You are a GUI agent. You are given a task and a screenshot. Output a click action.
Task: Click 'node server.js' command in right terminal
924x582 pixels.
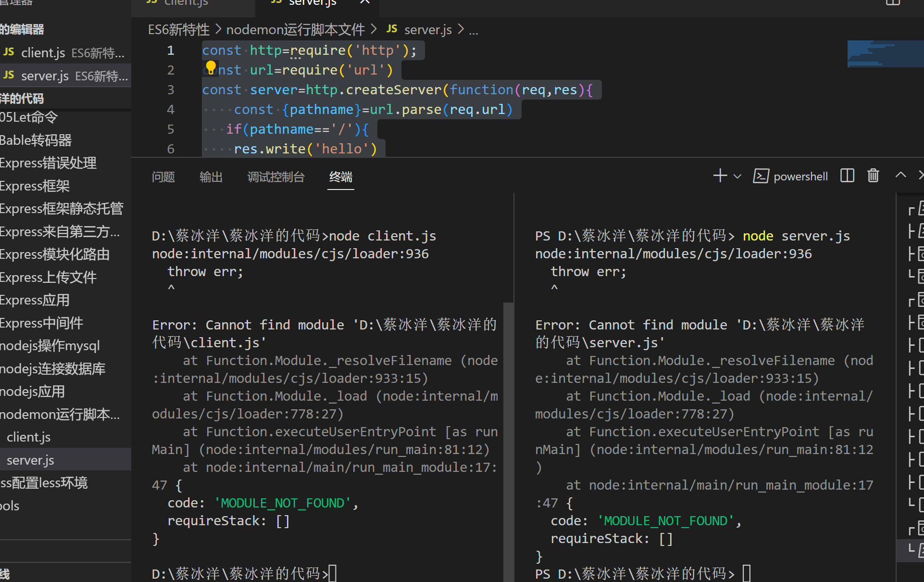tap(797, 236)
